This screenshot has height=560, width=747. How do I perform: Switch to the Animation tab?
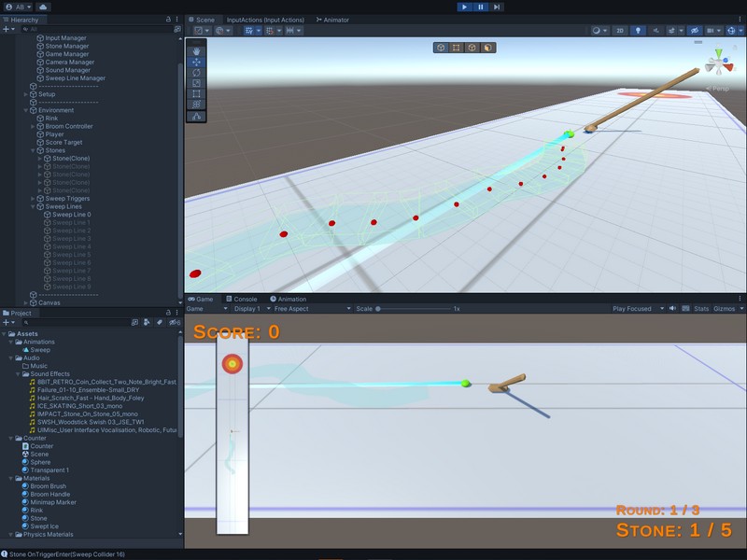[x=289, y=299]
